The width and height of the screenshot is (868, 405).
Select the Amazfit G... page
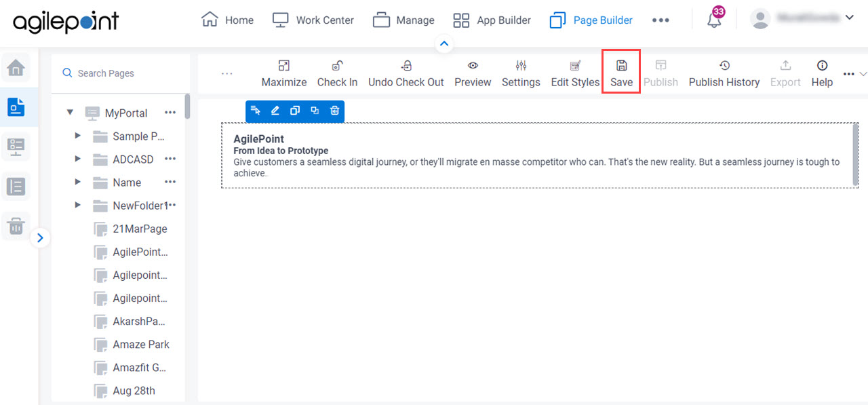(140, 368)
